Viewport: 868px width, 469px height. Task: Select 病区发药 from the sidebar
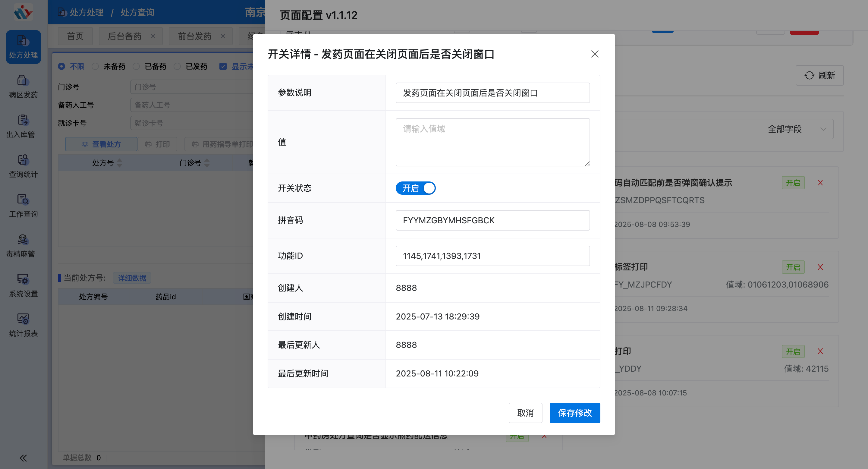22,86
